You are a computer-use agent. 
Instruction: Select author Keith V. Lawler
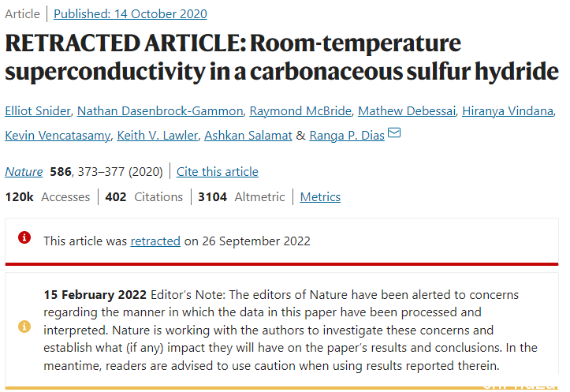158,136
